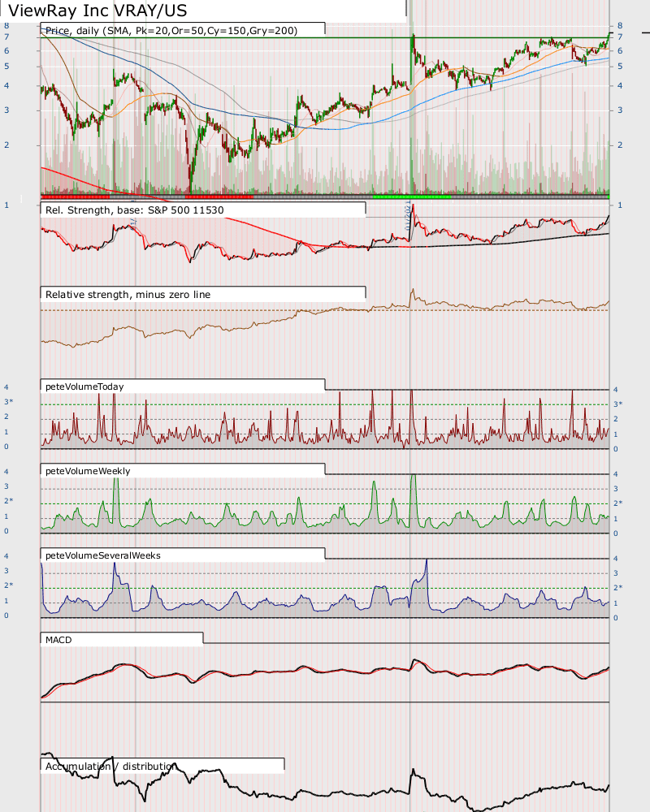Click the peteVolumeWeekly panel label
The width and height of the screenshot is (650, 812).
[x=88, y=471]
